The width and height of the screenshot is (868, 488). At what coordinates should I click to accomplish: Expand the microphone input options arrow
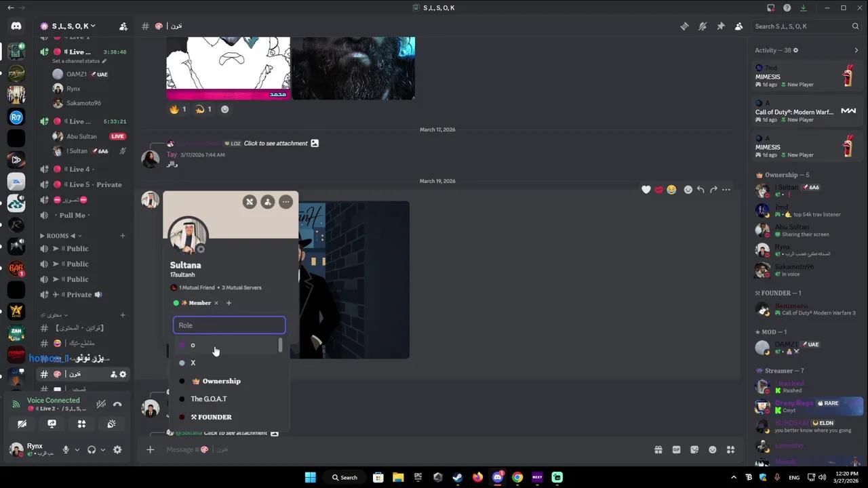(77, 449)
